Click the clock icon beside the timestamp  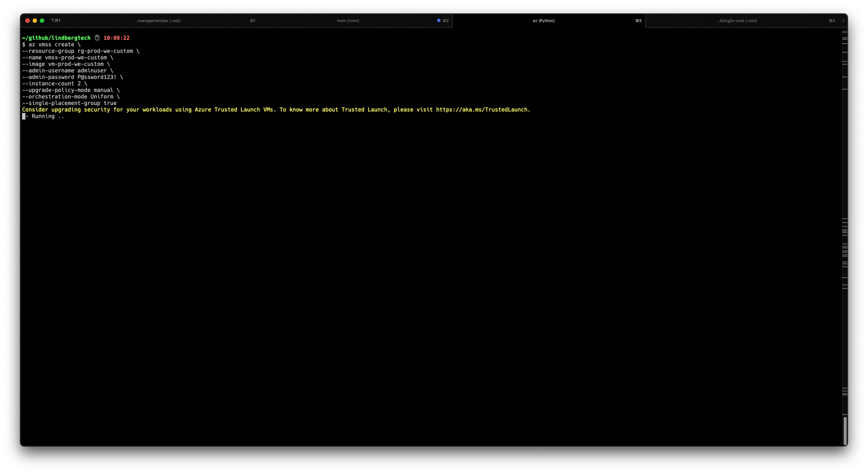[x=97, y=38]
